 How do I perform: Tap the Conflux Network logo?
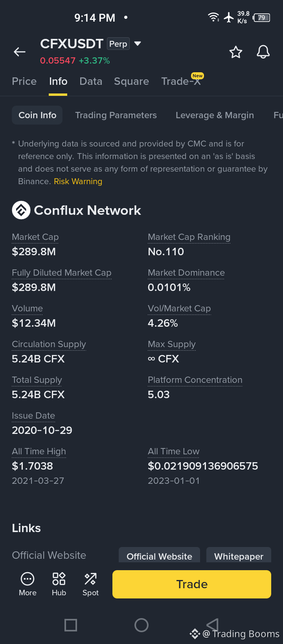coord(21,210)
